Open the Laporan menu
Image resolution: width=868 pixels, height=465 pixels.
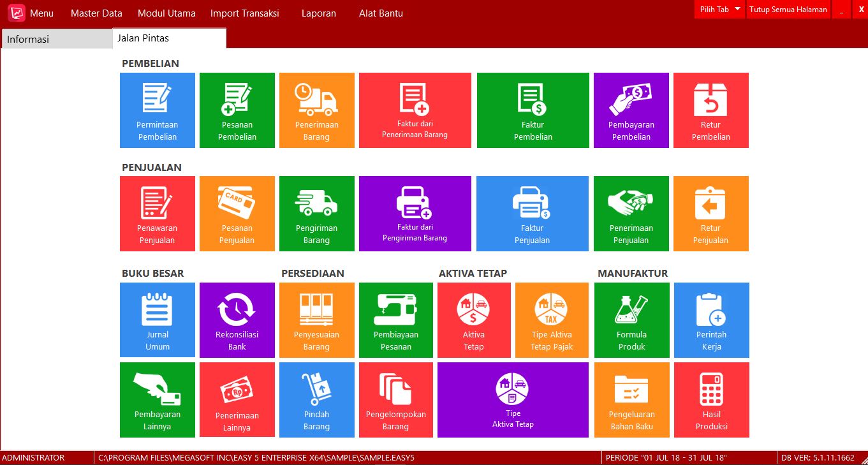click(x=318, y=13)
